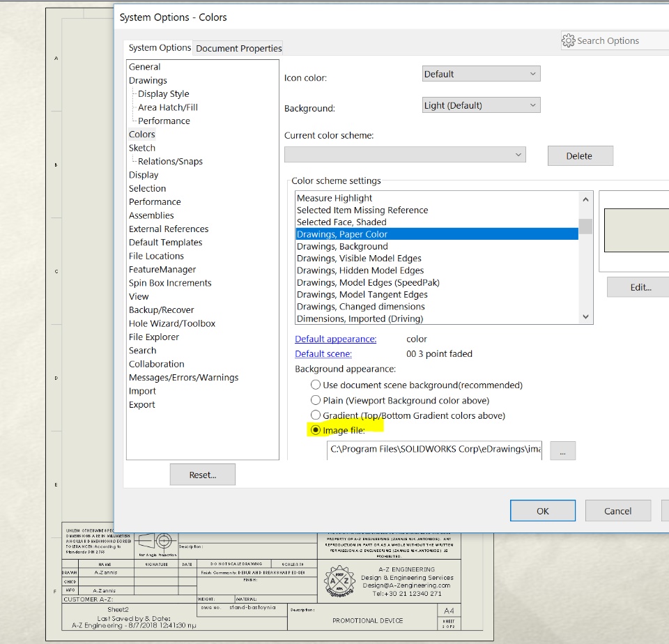Select Drawings, Paper Color entry

[x=437, y=234]
